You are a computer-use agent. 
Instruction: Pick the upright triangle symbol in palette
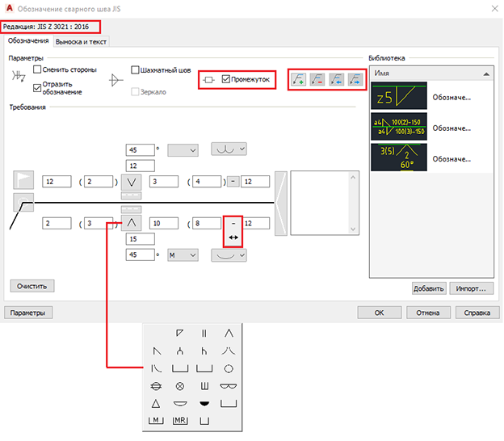click(x=156, y=403)
